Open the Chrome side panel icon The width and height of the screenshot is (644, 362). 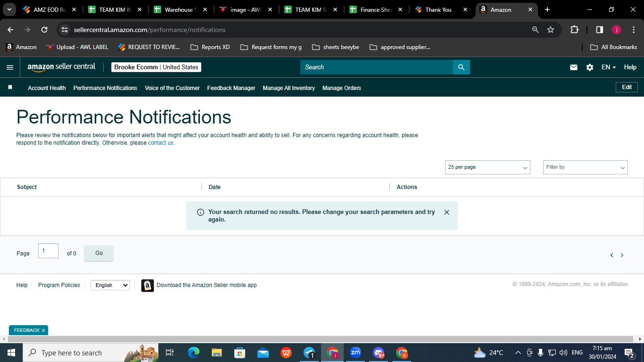tap(600, 30)
